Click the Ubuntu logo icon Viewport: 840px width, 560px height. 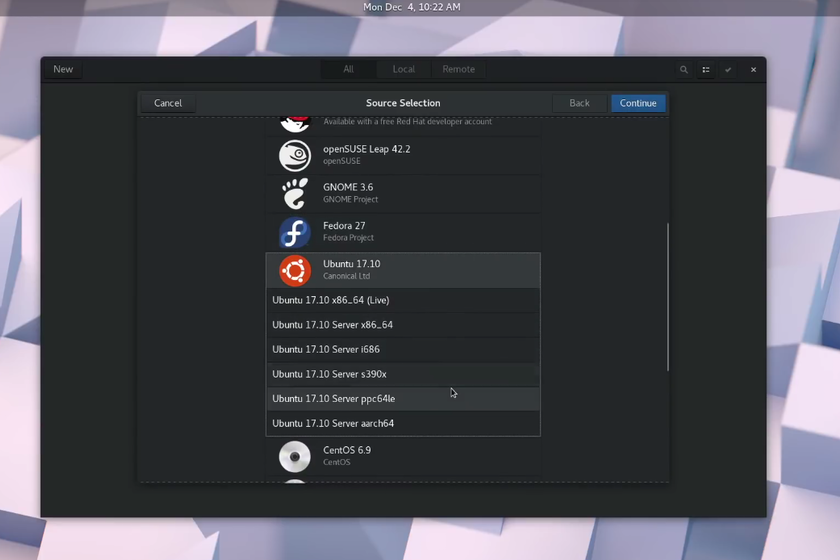(x=295, y=270)
